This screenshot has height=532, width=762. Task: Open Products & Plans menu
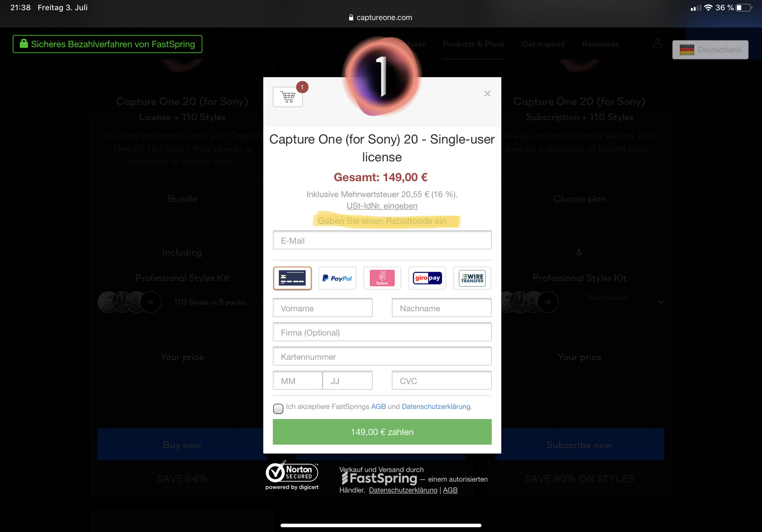473,44
